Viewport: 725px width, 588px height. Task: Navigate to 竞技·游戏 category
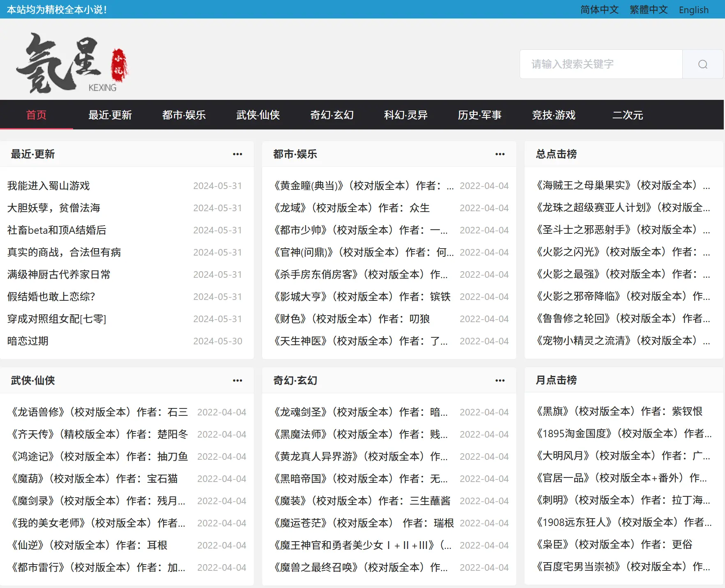coord(553,115)
